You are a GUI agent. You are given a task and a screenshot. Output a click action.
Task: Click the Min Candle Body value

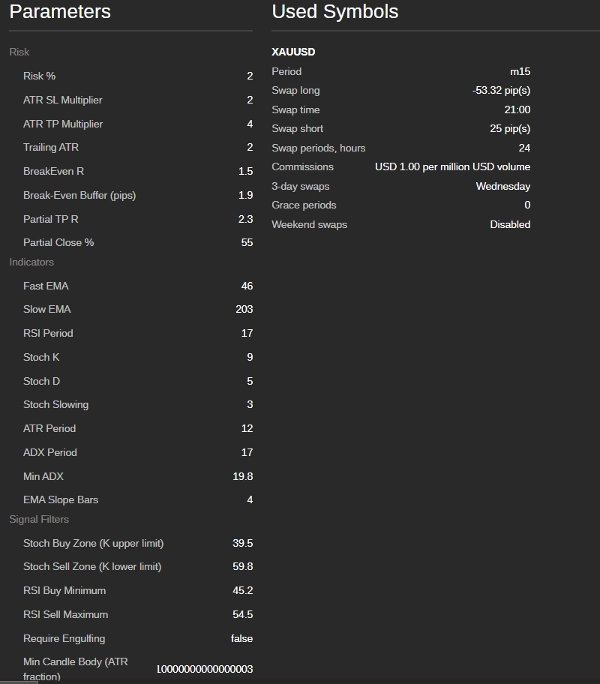coord(205,669)
